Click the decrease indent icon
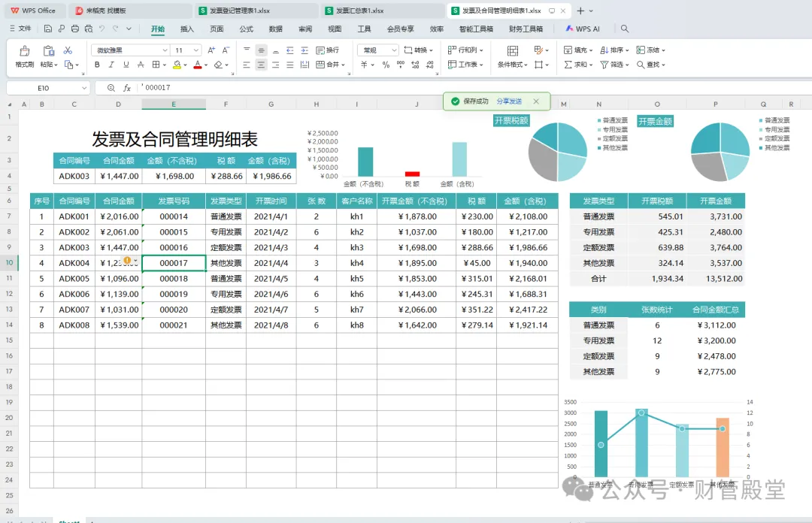The width and height of the screenshot is (812, 523). (x=290, y=50)
